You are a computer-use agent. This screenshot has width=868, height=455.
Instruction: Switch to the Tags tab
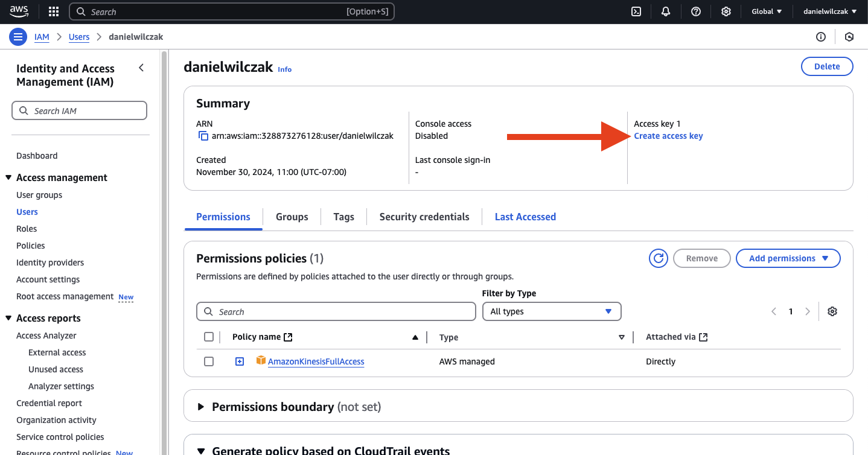pos(344,217)
